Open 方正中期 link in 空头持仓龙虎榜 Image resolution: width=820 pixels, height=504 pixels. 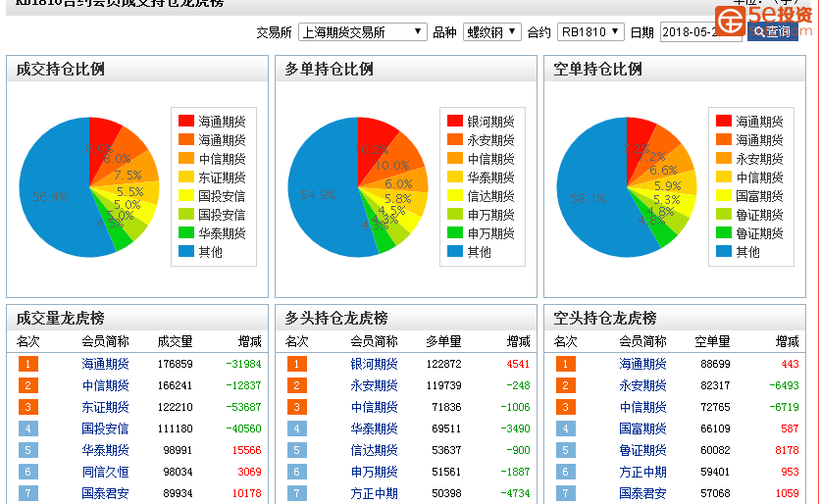coord(642,472)
